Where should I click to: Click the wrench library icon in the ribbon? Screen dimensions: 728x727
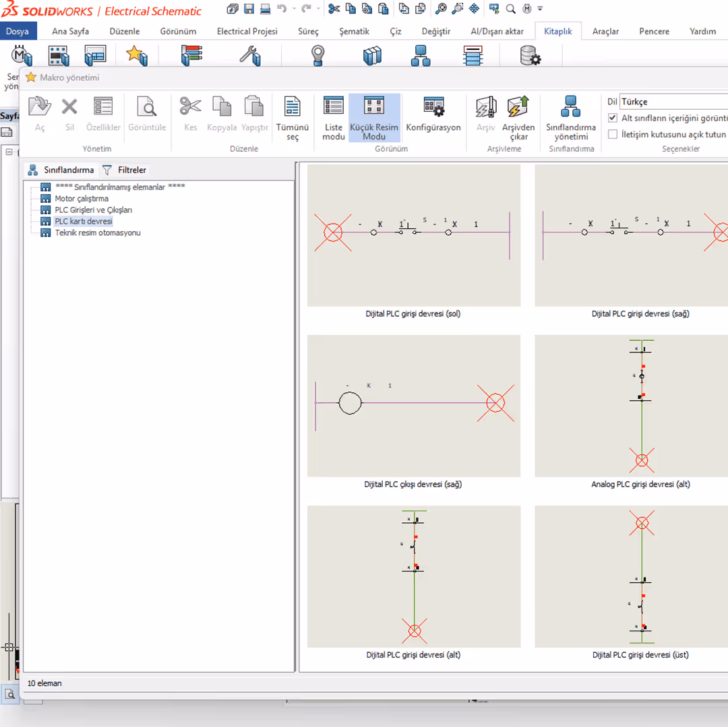(x=250, y=56)
